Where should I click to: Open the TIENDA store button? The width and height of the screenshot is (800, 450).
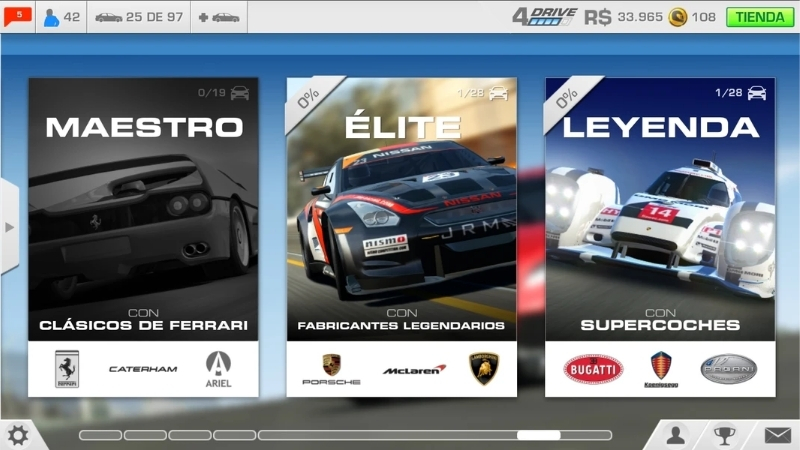(760, 17)
